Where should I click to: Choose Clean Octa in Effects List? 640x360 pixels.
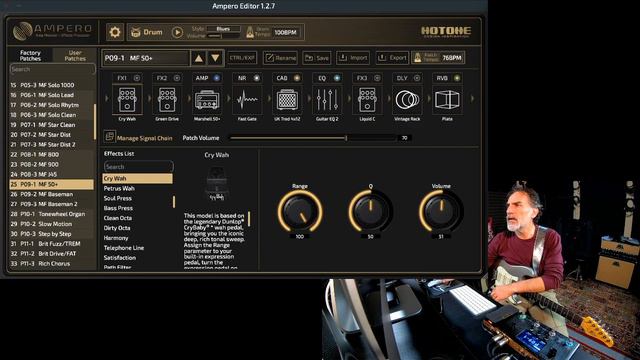click(x=137, y=218)
